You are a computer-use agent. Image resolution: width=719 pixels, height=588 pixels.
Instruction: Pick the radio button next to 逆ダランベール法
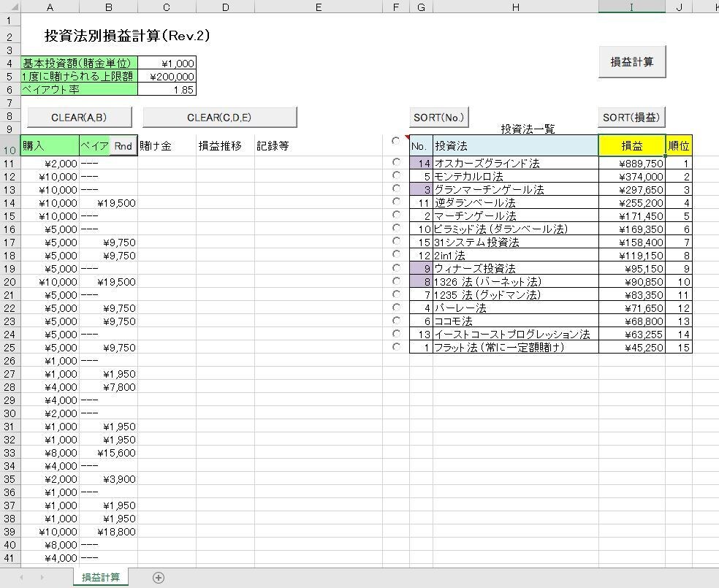coord(396,201)
